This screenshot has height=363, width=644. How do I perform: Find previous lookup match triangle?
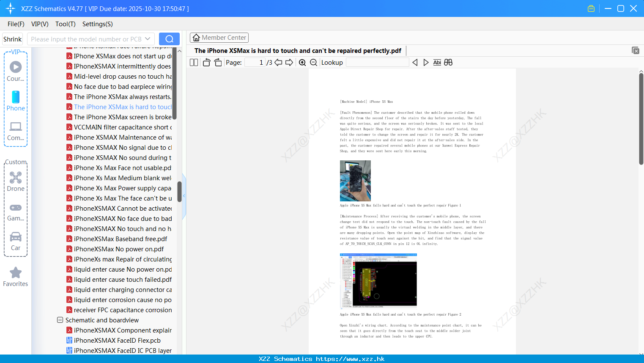pyautogui.click(x=415, y=62)
